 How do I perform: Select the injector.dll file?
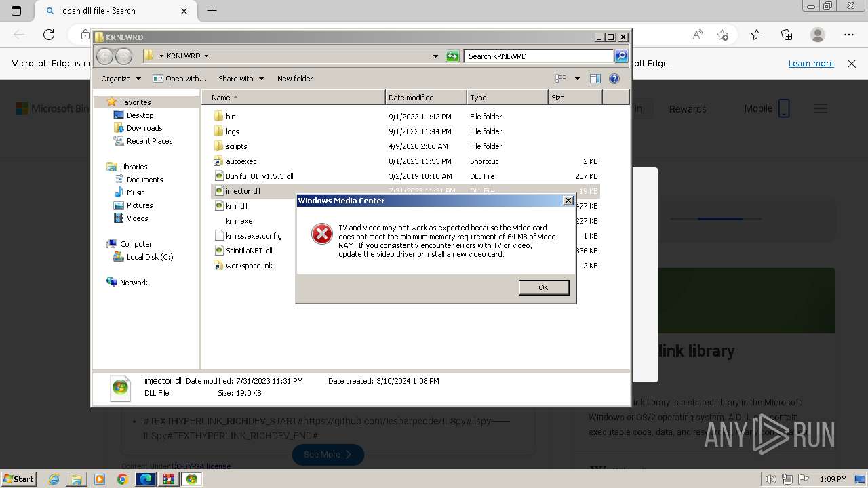243,191
